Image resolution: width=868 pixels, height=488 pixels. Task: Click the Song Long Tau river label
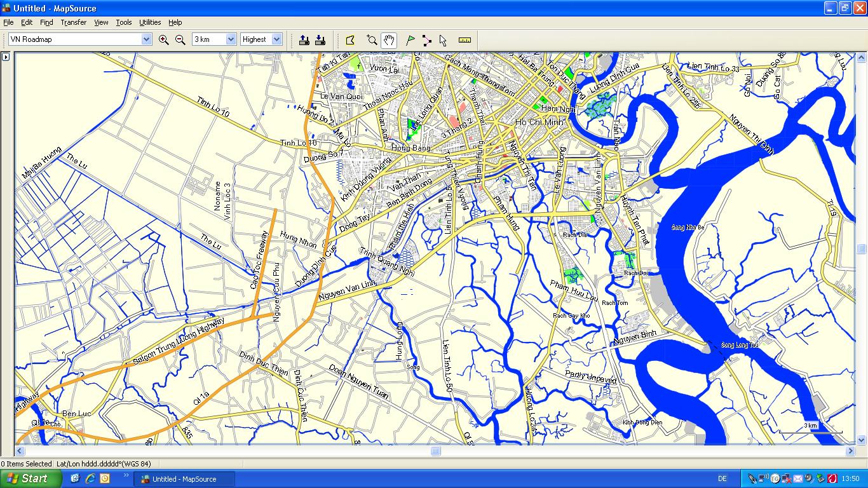click(739, 345)
